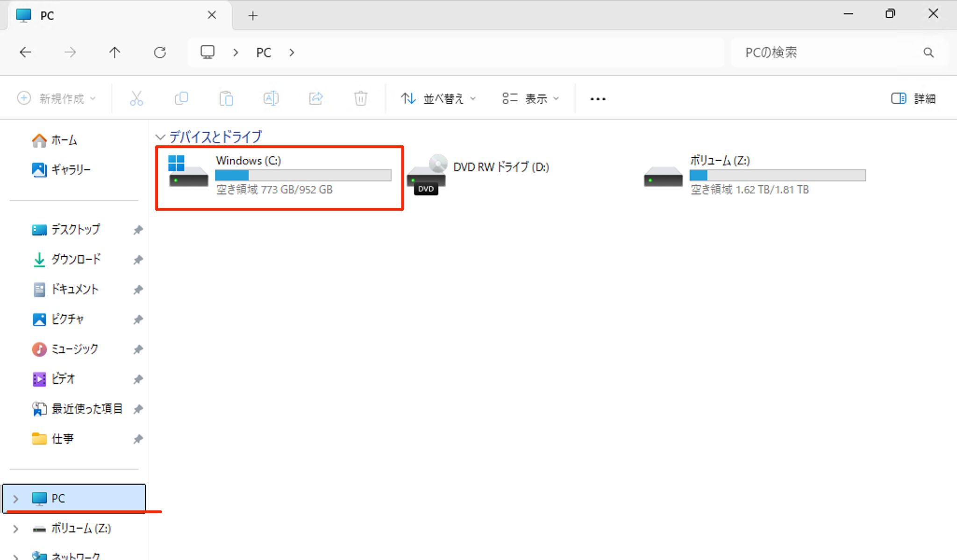
Task: Unpin ピクチャ from the sidebar
Action: coord(138,319)
